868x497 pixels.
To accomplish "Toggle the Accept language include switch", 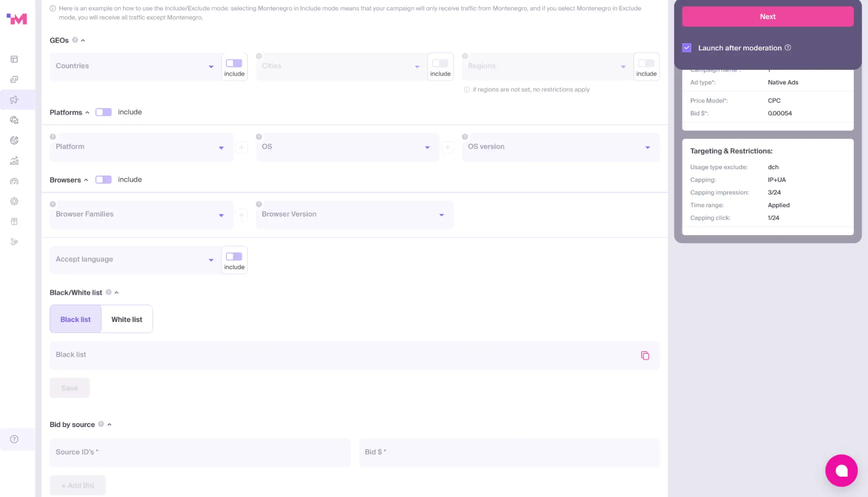I will (234, 257).
